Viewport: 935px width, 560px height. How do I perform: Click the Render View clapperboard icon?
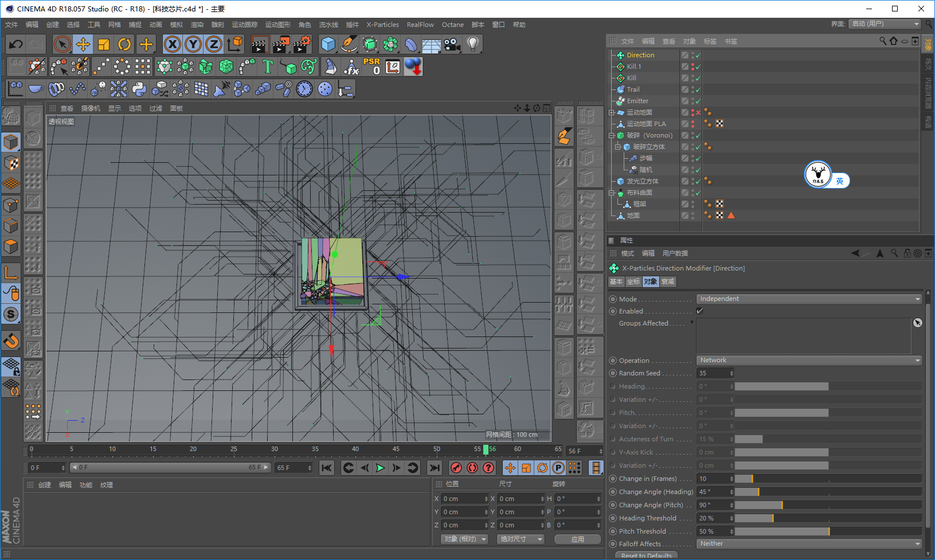pyautogui.click(x=260, y=45)
